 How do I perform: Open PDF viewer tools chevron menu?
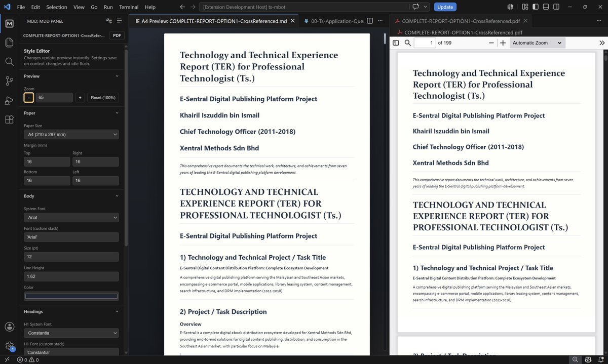click(601, 43)
